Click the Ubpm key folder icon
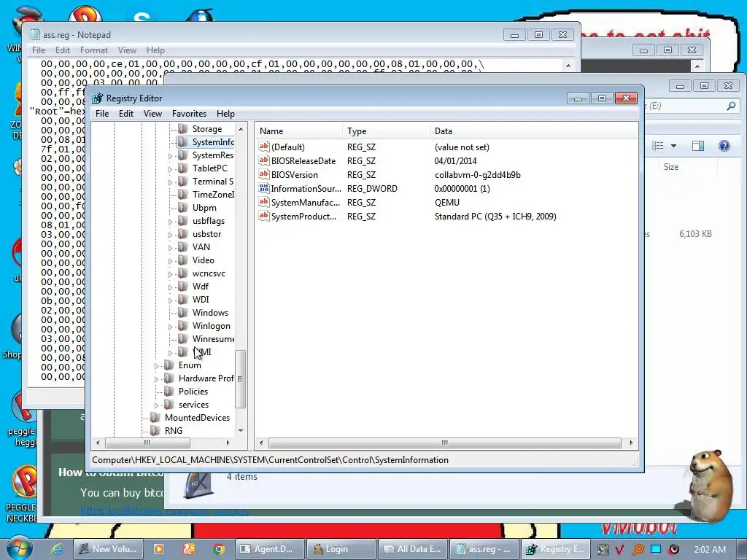This screenshot has height=560, width=747. (x=182, y=208)
